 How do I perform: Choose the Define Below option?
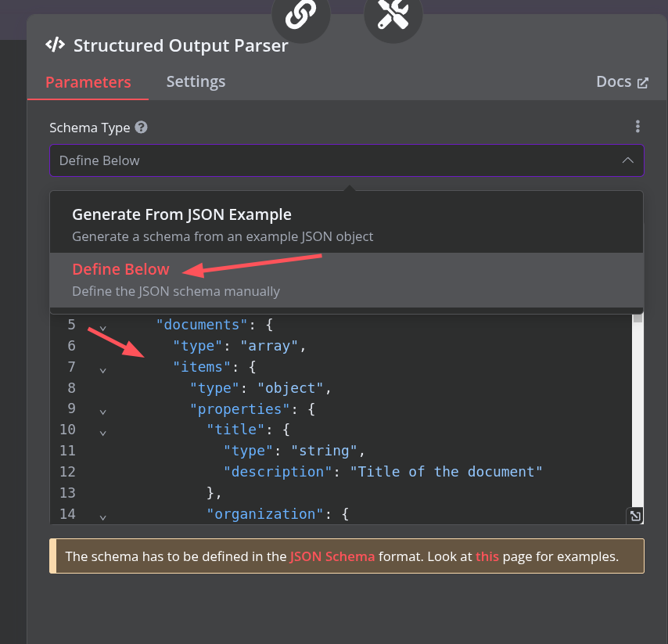coord(120,269)
